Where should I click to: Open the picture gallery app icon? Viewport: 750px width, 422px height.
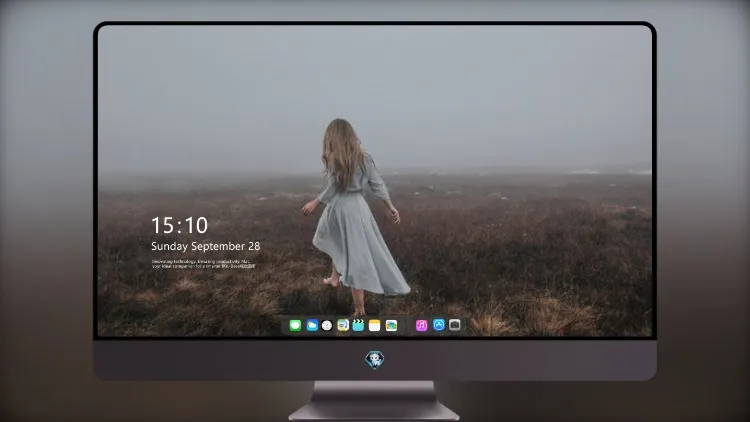(391, 325)
